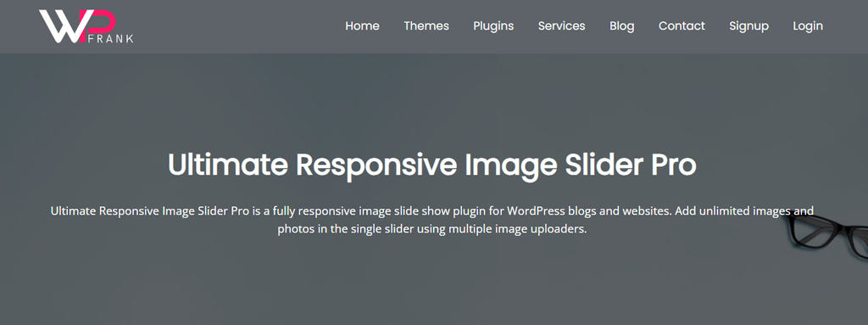Screen dimensions: 868x325
Task: Visit the Blog section
Action: pos(621,26)
